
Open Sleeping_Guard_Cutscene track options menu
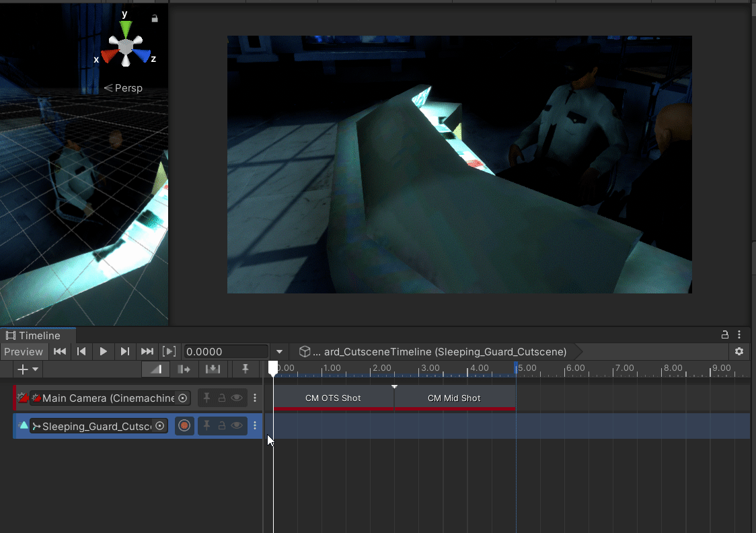(x=255, y=426)
